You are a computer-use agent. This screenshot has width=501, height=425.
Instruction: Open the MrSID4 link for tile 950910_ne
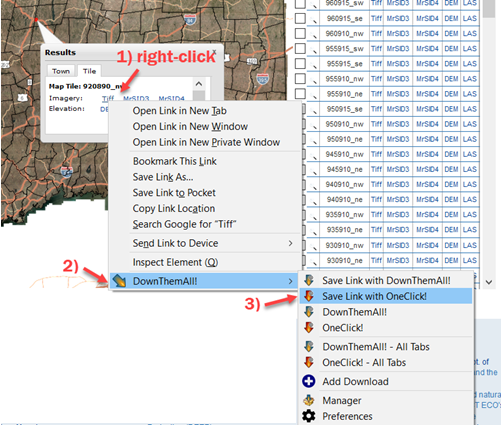(x=427, y=139)
